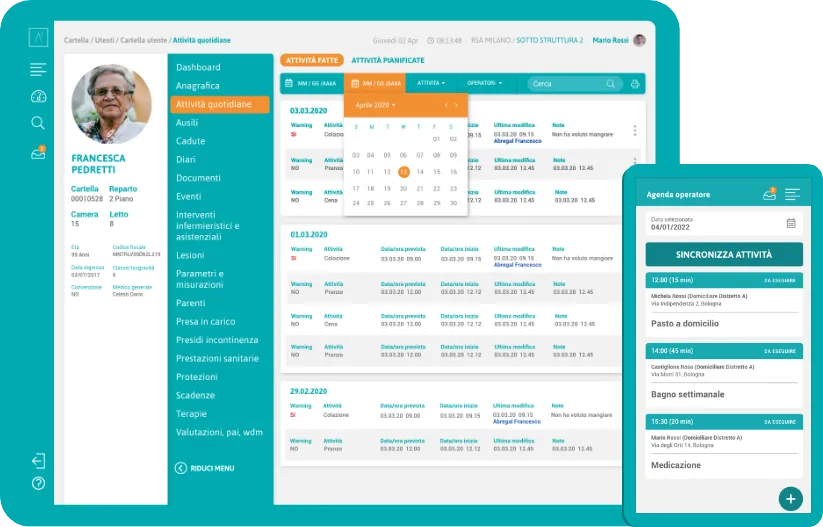Open Lesioni menu item
The height and width of the screenshot is (527, 823).
190,255
